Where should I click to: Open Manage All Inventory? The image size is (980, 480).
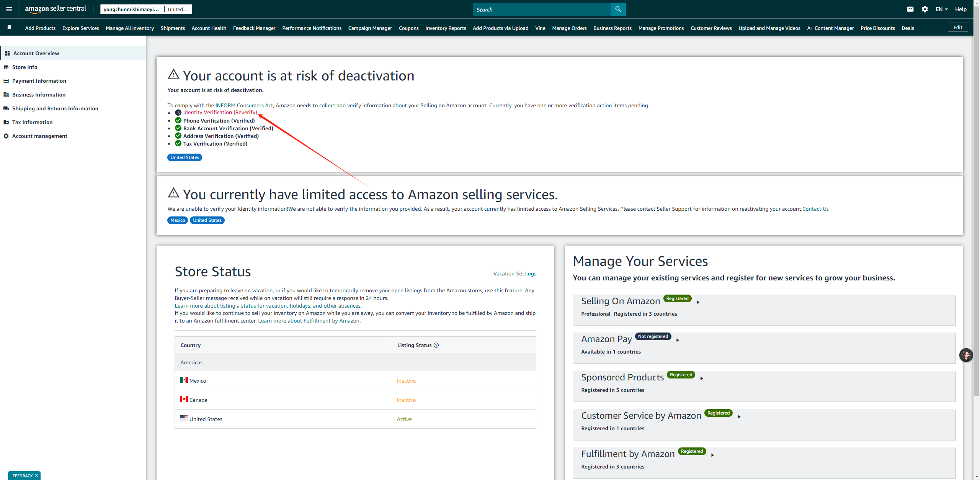130,28
